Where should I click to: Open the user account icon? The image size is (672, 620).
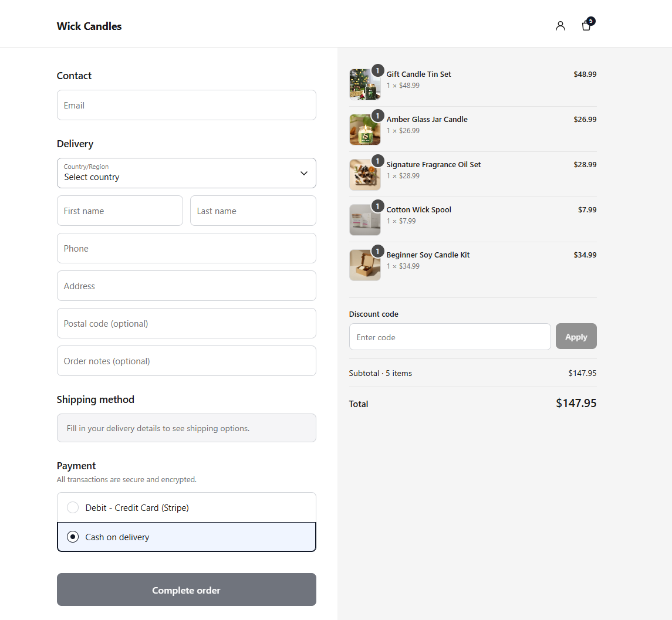click(x=560, y=26)
